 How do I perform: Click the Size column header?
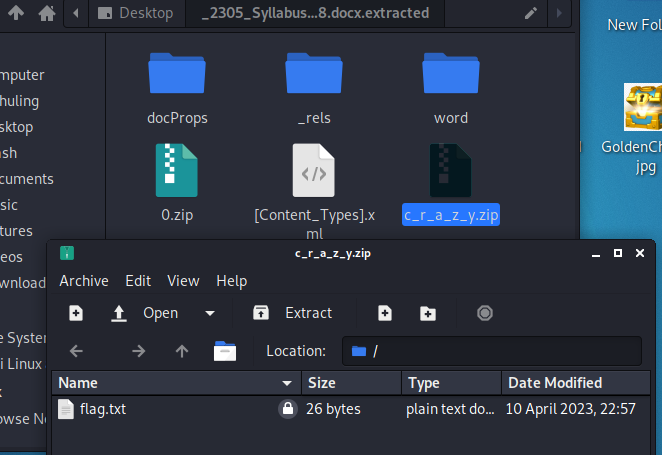[350, 383]
